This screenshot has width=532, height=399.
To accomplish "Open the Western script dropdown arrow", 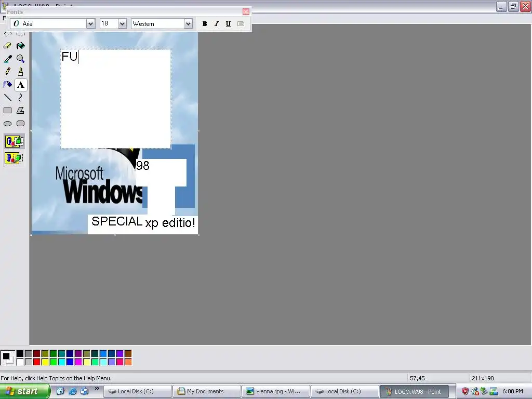I will tap(188, 24).
